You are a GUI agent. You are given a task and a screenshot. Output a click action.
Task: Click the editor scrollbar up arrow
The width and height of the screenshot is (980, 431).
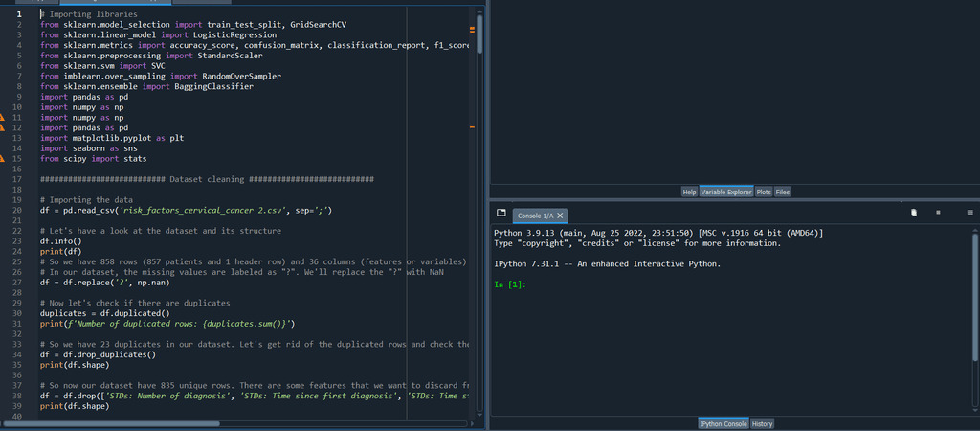pos(479,10)
